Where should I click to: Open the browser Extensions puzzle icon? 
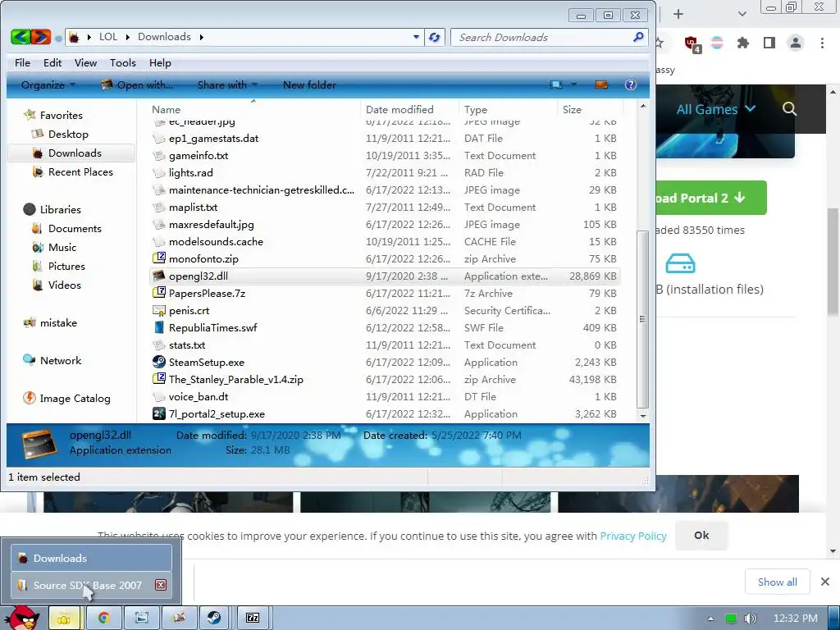coord(742,43)
